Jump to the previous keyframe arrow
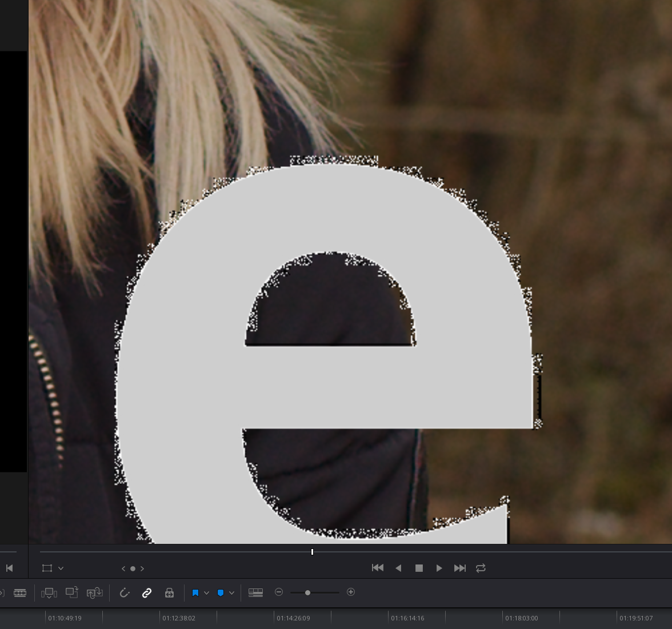The width and height of the screenshot is (672, 629). (123, 568)
